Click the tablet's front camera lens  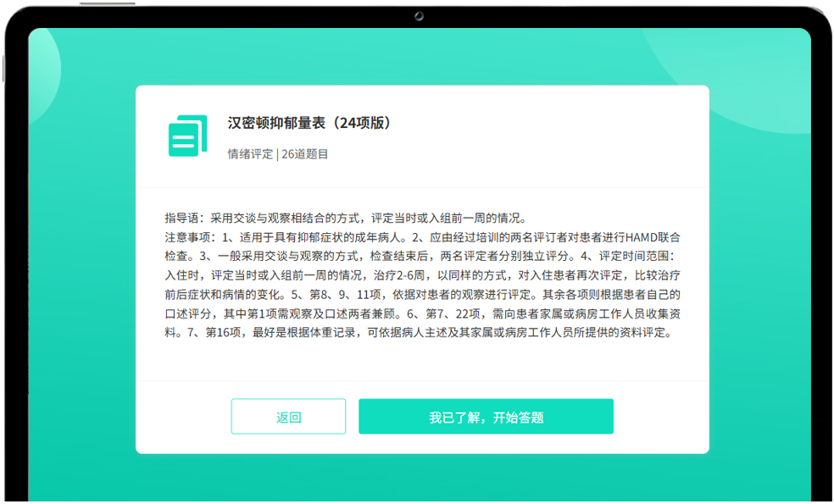[418, 17]
